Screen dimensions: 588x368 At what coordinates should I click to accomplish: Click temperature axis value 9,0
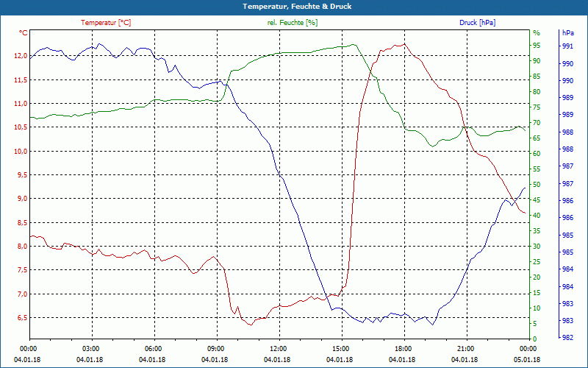pos(22,199)
